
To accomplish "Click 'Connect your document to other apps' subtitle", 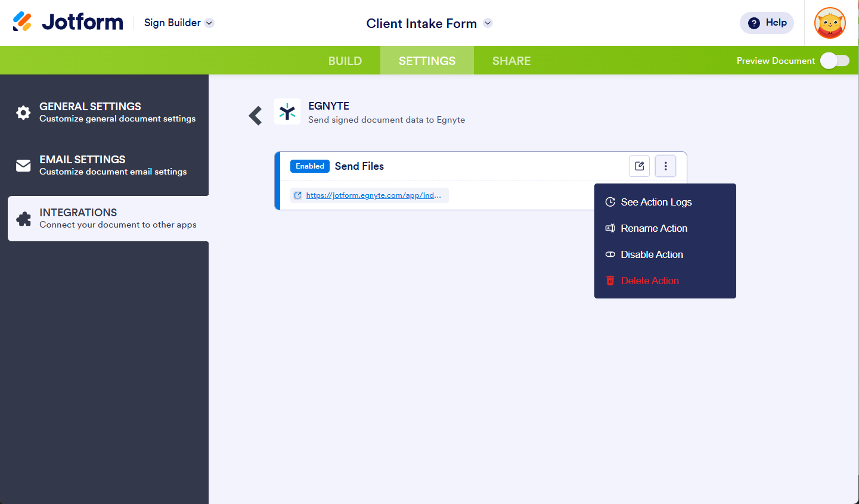I will (x=118, y=225).
